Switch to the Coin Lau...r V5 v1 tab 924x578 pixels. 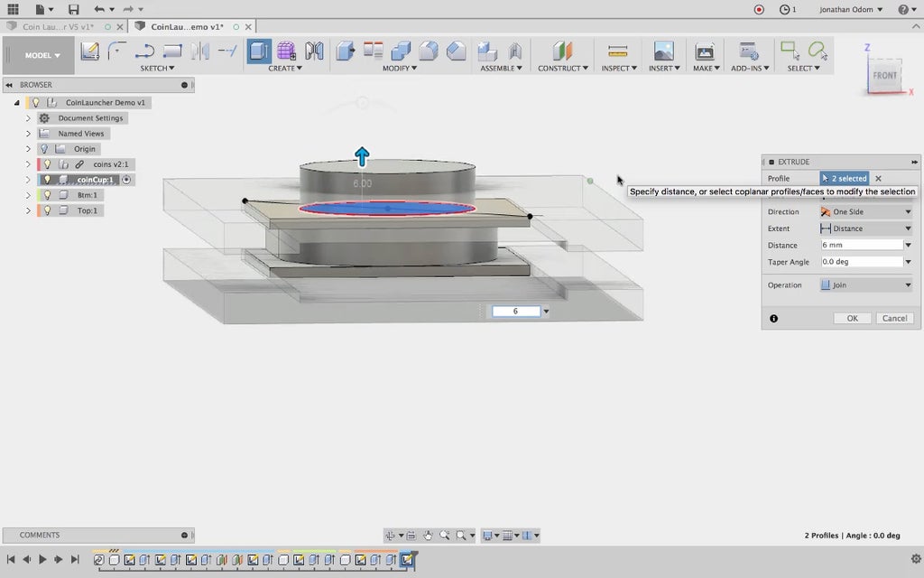tap(56, 26)
